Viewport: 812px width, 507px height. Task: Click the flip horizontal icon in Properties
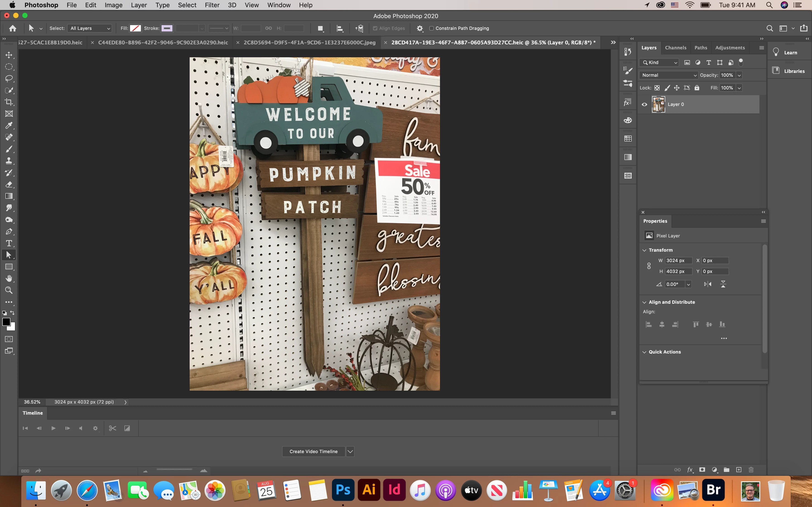(708, 284)
